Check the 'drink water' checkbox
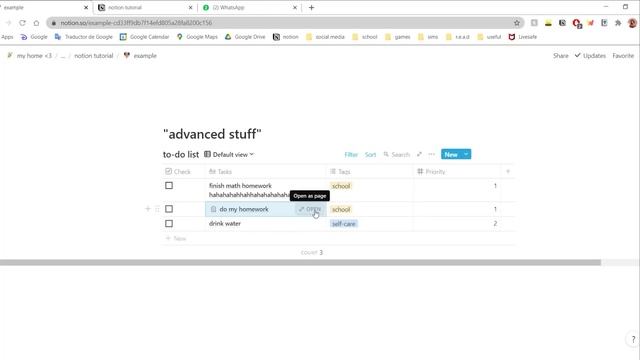 click(x=169, y=224)
